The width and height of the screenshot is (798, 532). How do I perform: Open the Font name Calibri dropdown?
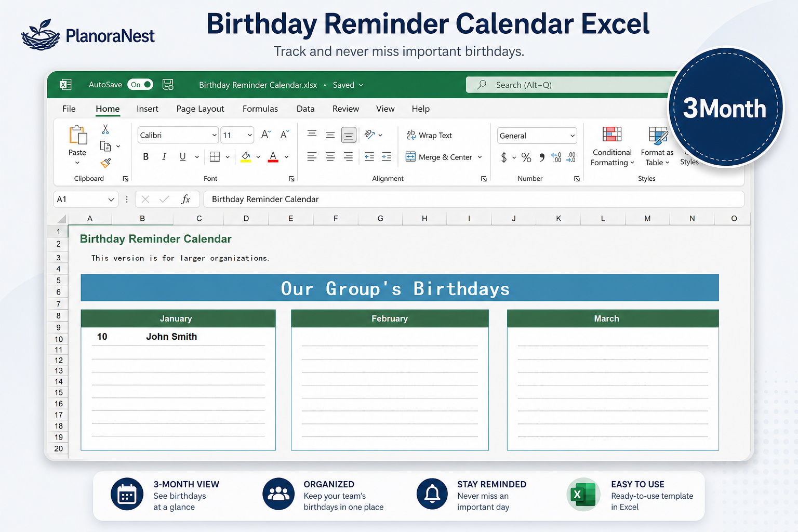tap(214, 135)
